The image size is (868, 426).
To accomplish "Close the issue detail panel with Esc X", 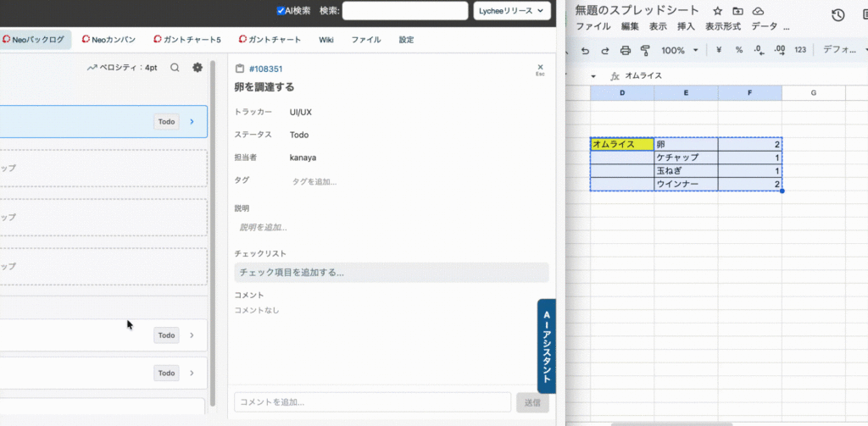I will 540,68.
